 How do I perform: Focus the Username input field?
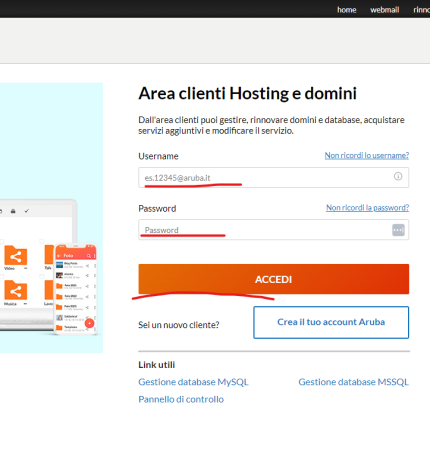coord(274,178)
